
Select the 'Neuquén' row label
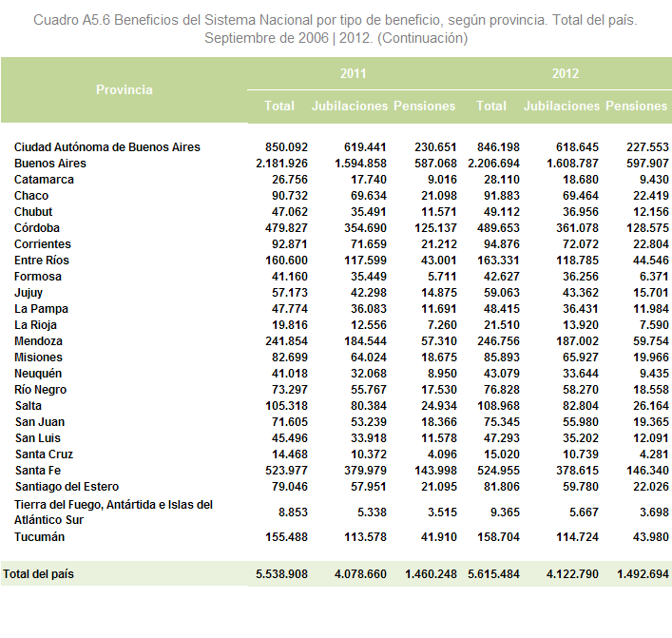click(x=38, y=374)
